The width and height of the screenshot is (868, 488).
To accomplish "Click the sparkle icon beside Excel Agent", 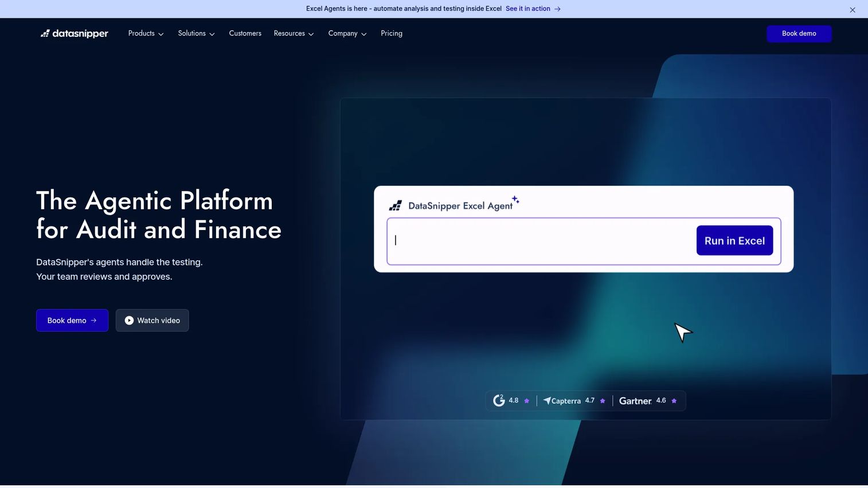I will coord(515,200).
